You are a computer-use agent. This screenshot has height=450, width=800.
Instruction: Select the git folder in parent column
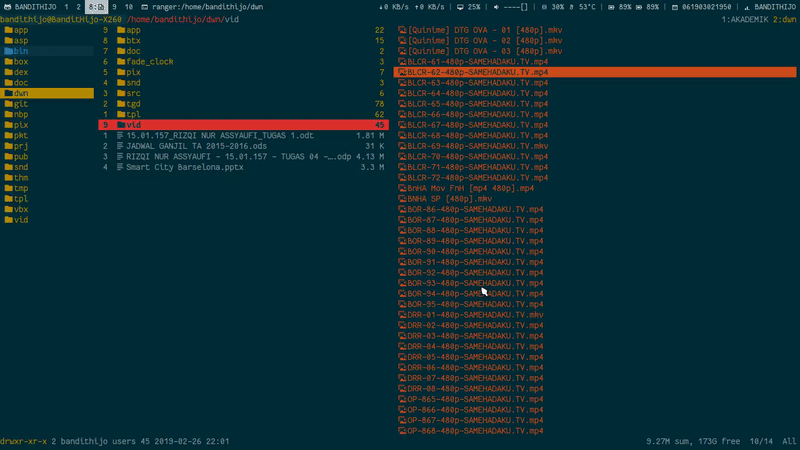(x=21, y=103)
